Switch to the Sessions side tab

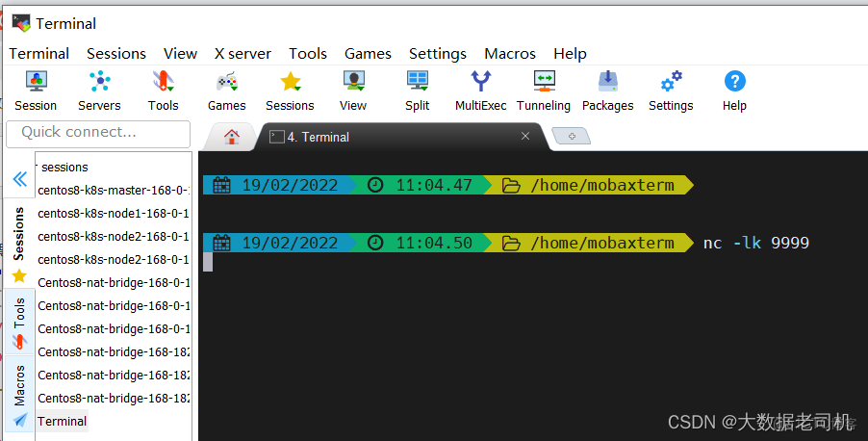19,243
